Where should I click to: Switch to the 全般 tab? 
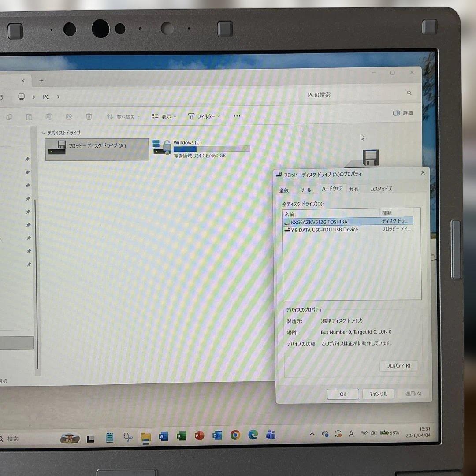284,190
